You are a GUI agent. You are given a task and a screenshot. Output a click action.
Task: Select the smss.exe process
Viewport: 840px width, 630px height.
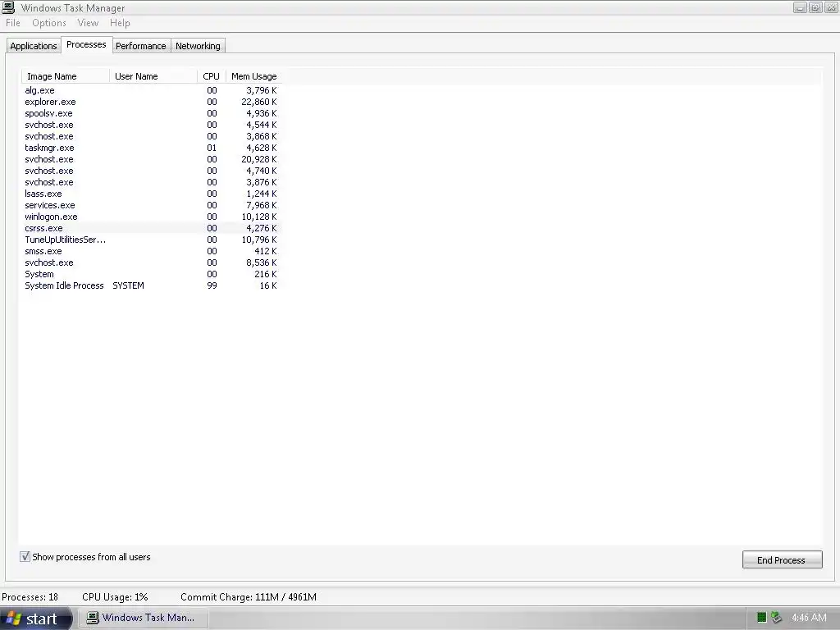[x=151, y=251]
